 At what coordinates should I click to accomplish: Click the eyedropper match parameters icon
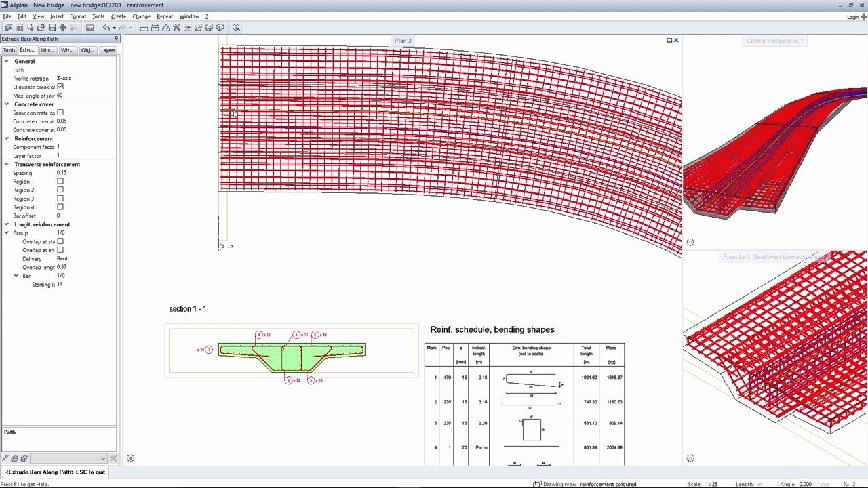click(x=5, y=458)
